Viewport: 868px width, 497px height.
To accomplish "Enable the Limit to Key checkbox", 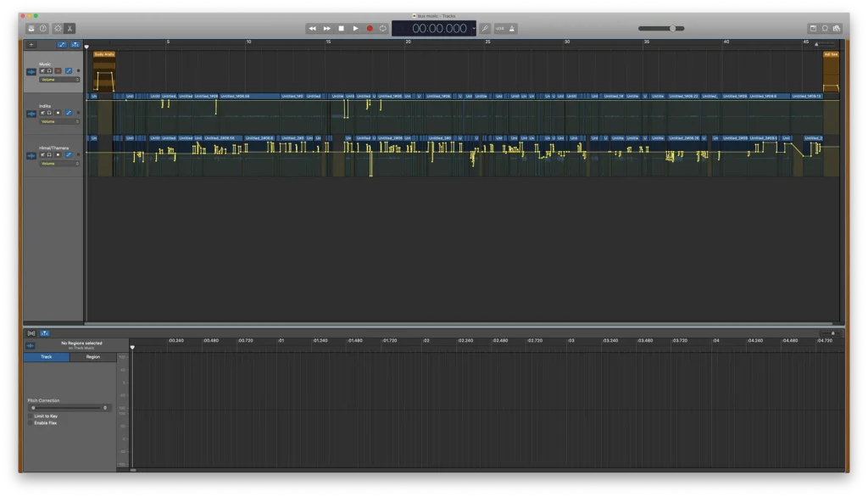I will coord(31,416).
